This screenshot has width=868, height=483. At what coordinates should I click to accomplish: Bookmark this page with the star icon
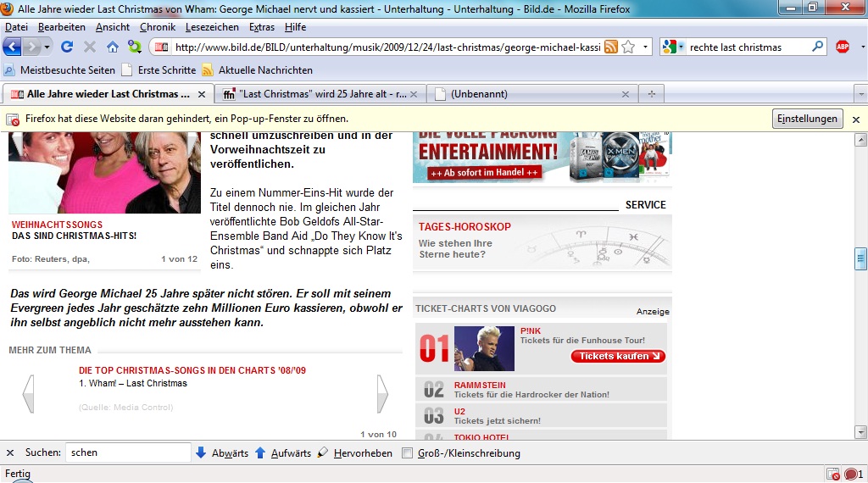(628, 47)
